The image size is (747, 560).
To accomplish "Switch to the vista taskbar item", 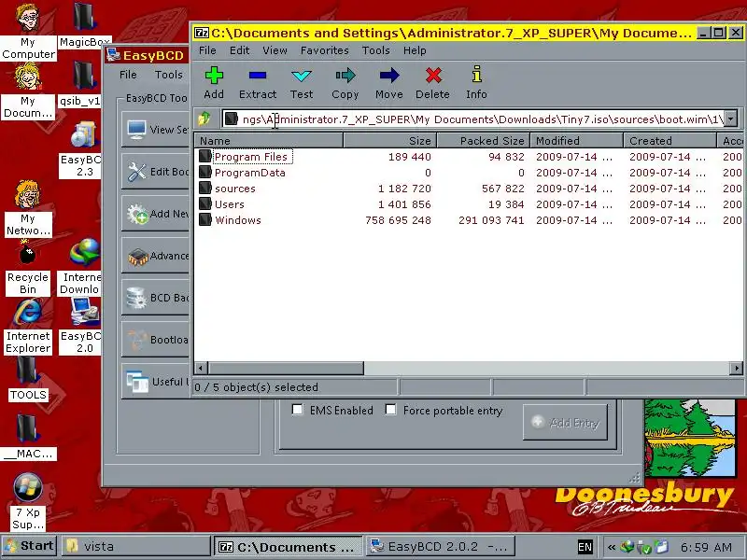I will pos(135,546).
